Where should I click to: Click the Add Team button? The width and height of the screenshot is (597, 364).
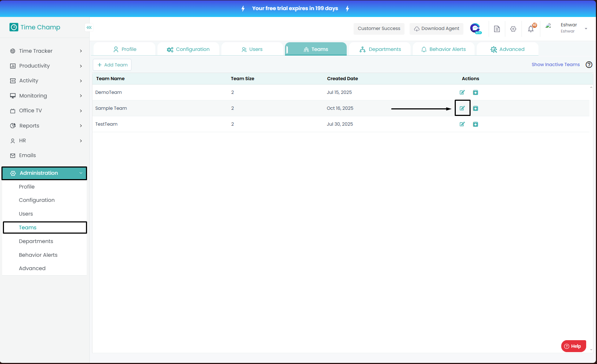click(112, 65)
